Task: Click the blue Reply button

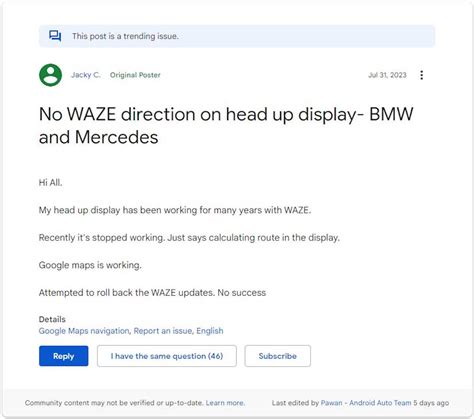Action: (64, 356)
